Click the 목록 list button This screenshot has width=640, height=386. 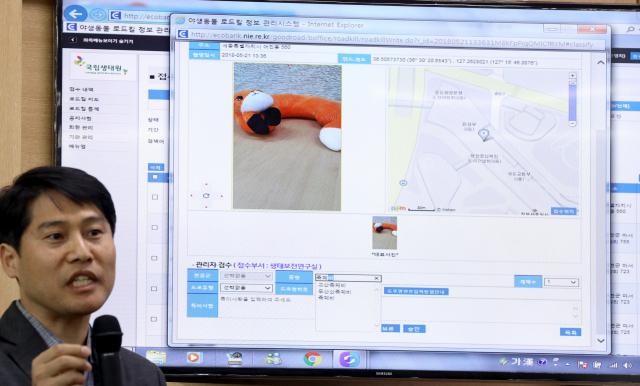pyautogui.click(x=570, y=332)
